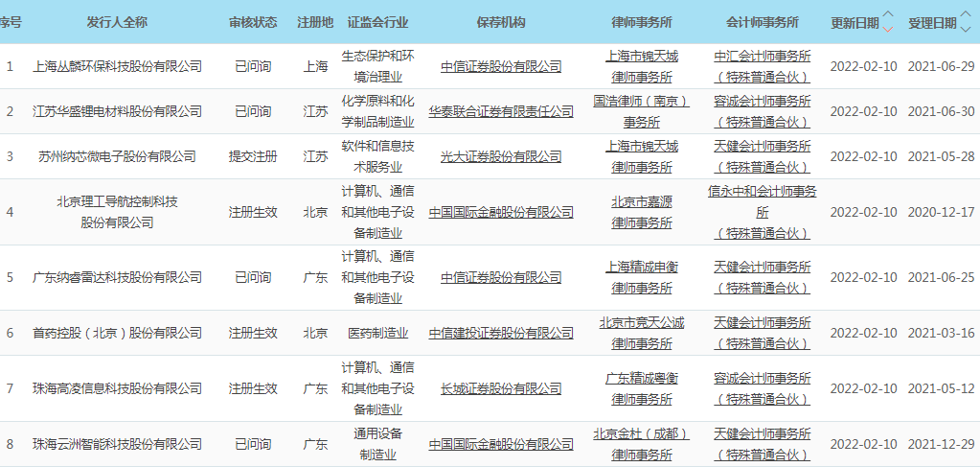The width and height of the screenshot is (980, 467).
Task: Open law firm link 北京市竞天公诚律师事务所
Action: [641, 333]
